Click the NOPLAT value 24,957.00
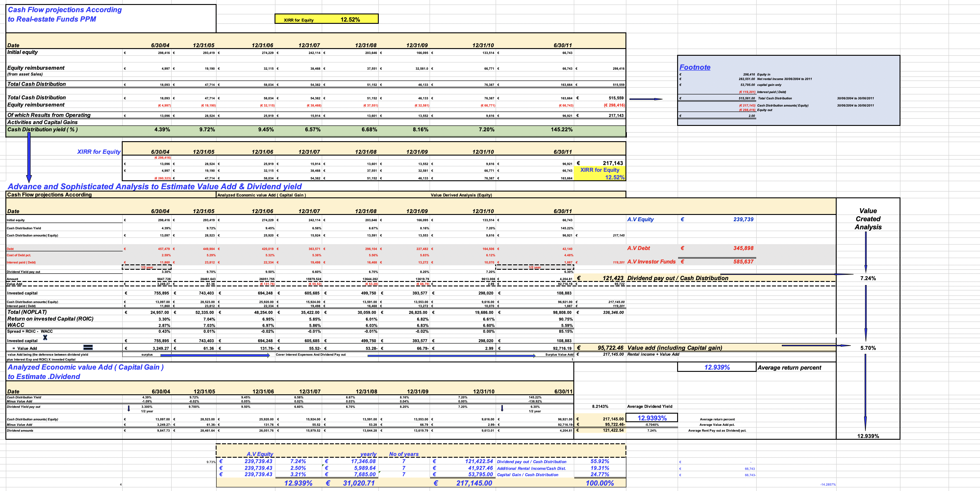 pos(160,312)
